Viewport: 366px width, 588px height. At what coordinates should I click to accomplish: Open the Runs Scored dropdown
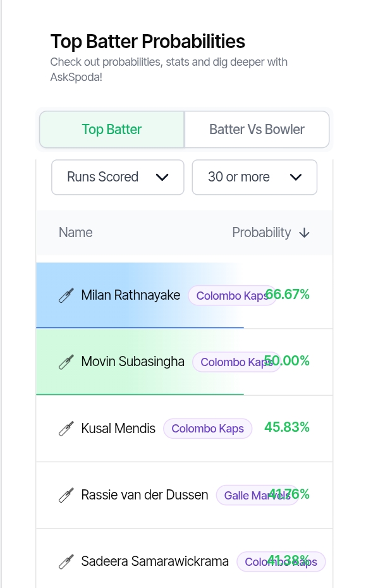pyautogui.click(x=118, y=177)
